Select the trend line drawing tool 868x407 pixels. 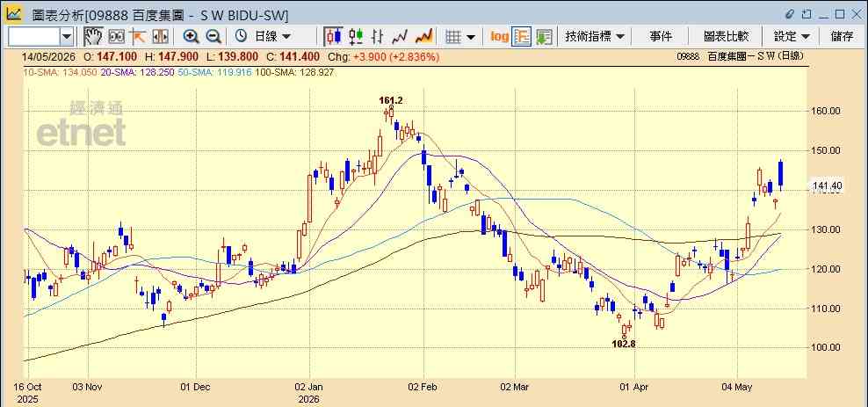(137, 37)
